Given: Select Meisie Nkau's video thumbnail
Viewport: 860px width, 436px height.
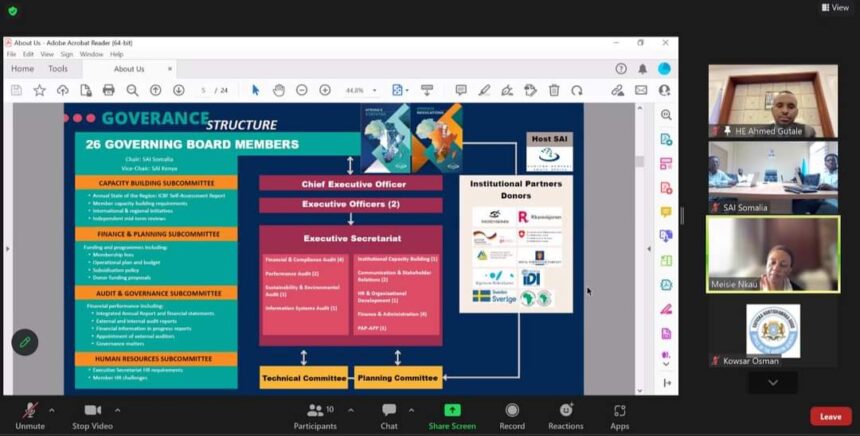Looking at the screenshot, I should point(772,254).
